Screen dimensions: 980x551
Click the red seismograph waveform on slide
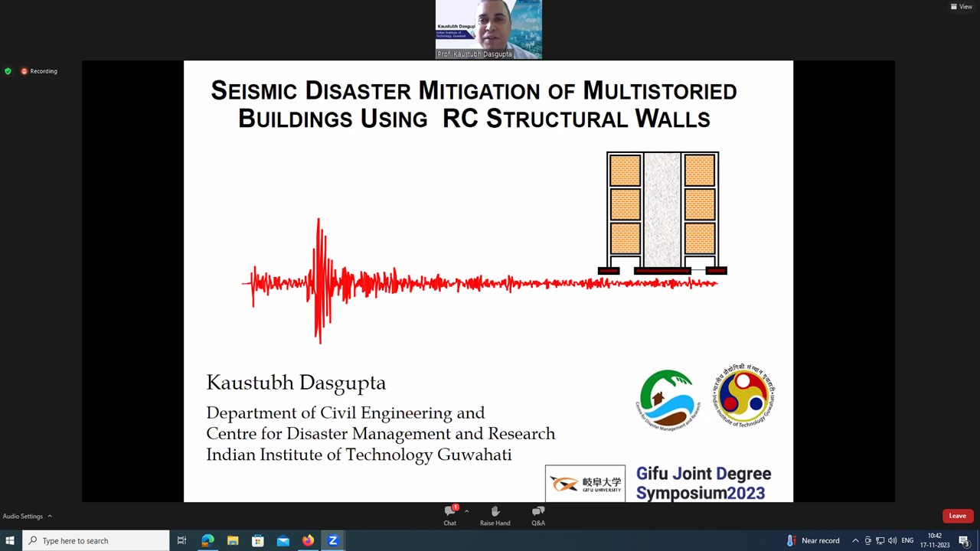480,282
